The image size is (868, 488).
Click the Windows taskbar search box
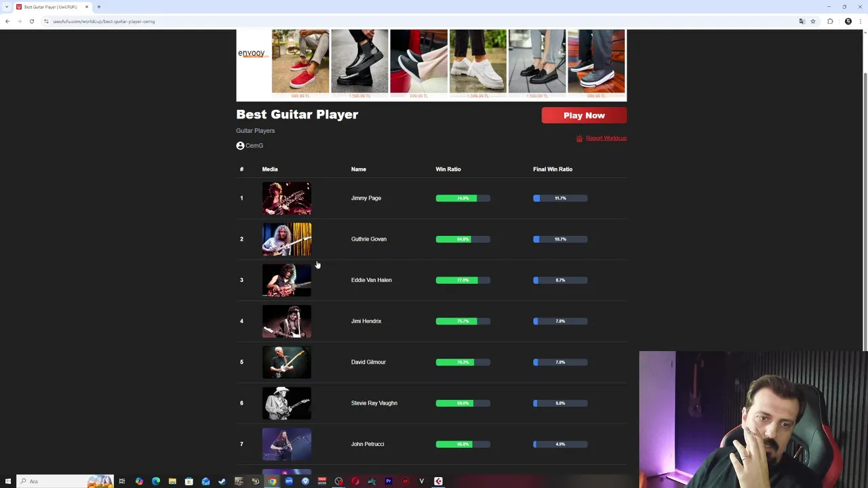point(64,481)
